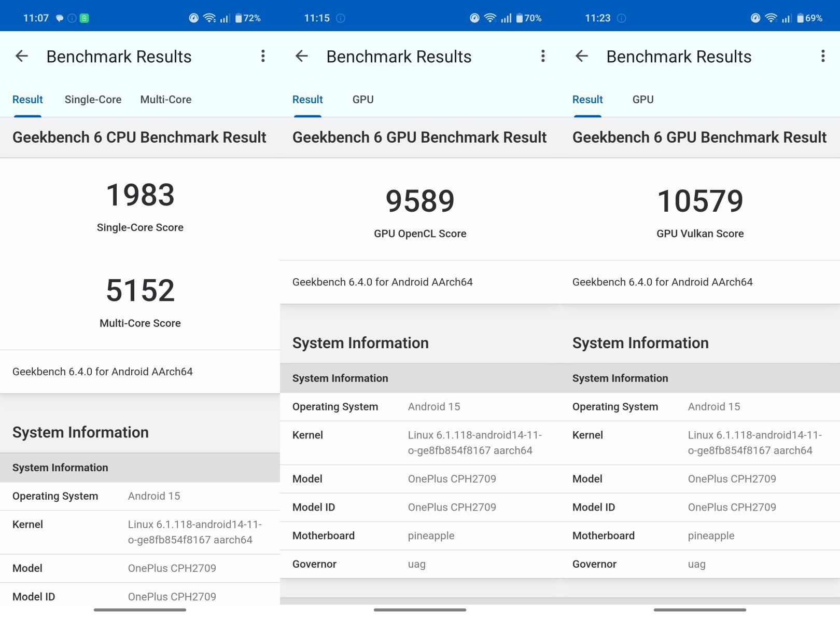The width and height of the screenshot is (840, 617).
Task: Tap speedometer icon in 11:23 status bar
Action: [755, 18]
